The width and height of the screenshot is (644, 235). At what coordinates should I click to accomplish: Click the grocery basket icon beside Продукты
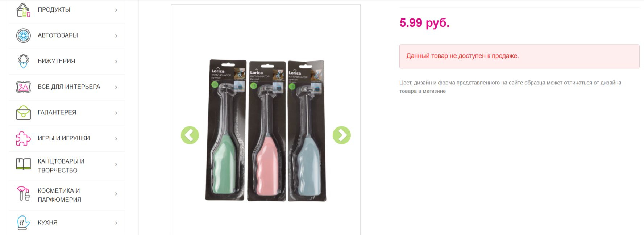tap(23, 10)
